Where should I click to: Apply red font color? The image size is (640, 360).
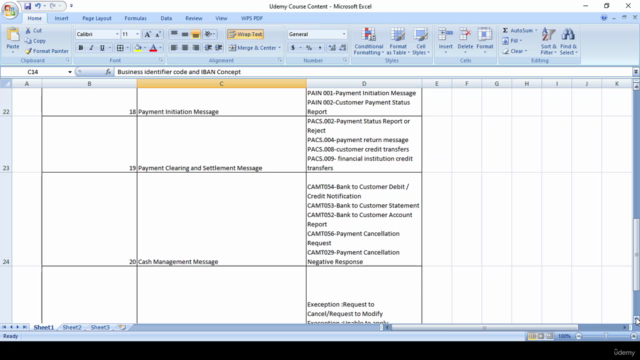point(153,48)
